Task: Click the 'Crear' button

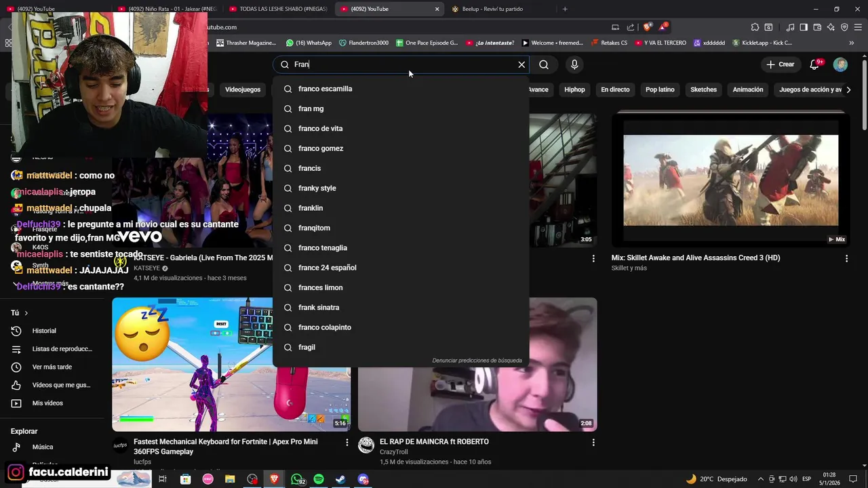Action: 780,64
